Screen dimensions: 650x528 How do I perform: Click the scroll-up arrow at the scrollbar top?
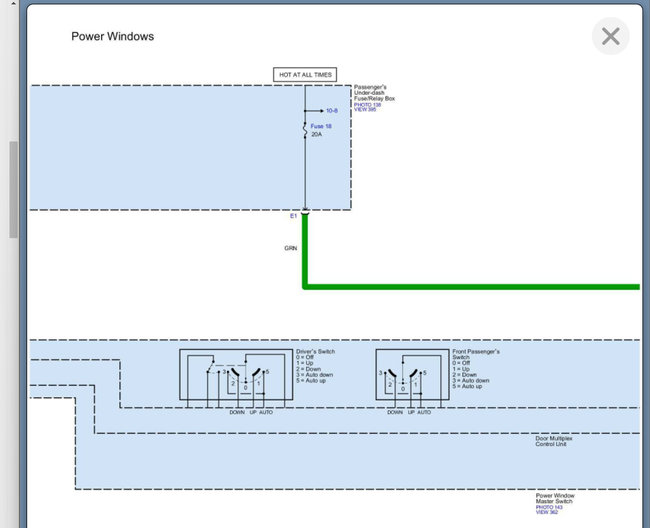[x=14, y=4]
